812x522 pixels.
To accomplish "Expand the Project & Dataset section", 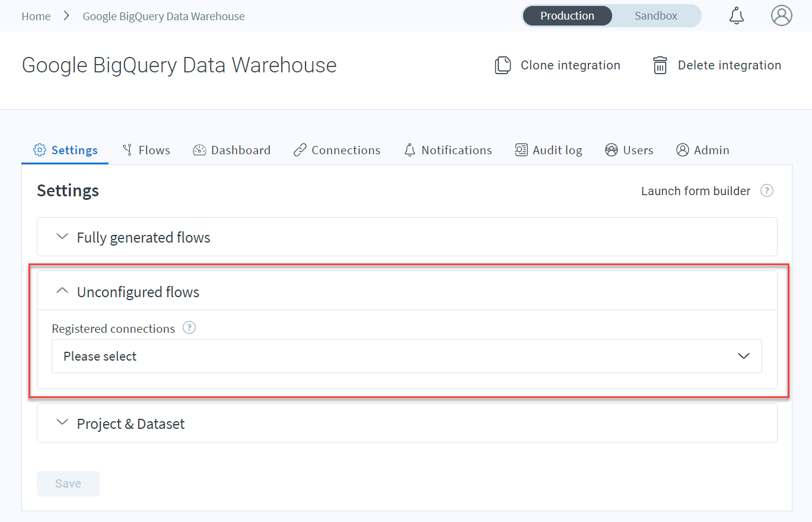I will click(407, 424).
